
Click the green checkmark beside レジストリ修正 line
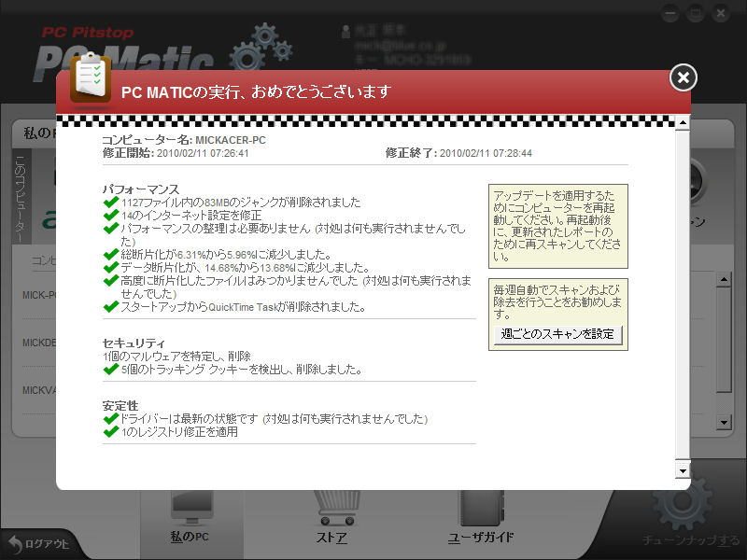[x=111, y=432]
